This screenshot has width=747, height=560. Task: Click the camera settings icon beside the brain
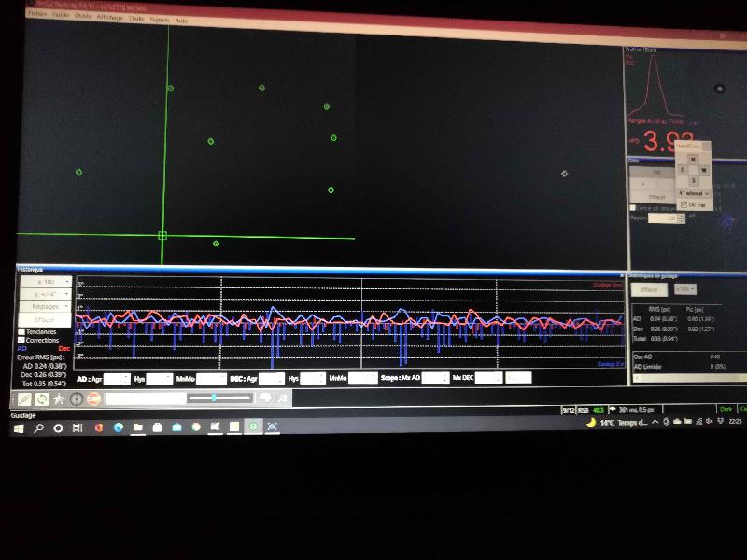point(282,399)
